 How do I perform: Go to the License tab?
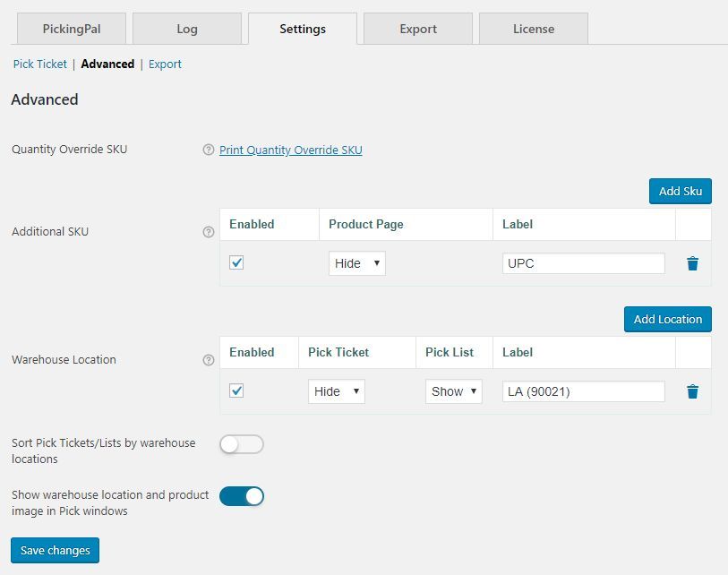coord(534,29)
